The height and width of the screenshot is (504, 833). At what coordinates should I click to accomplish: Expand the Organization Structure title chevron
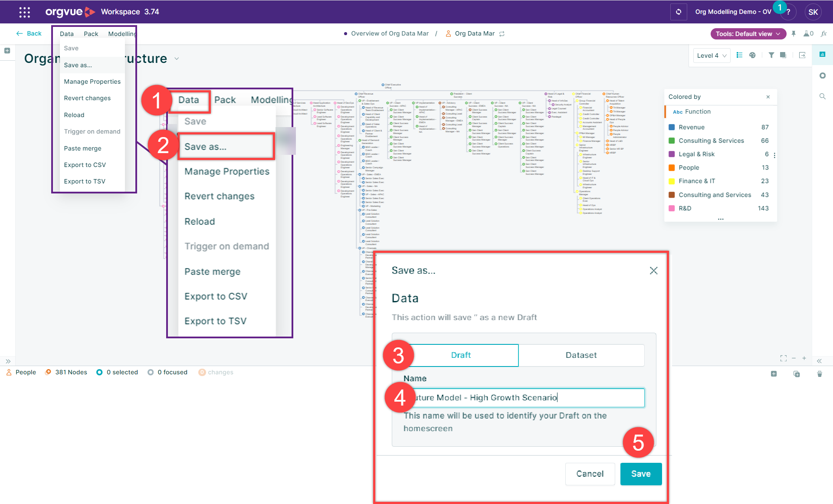pyautogui.click(x=177, y=59)
